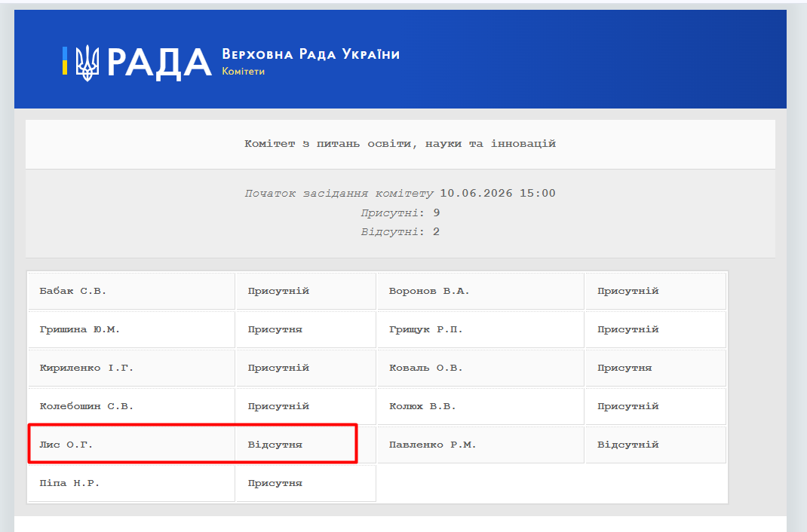The height and width of the screenshot is (532, 807).
Task: Select the name cell Гришина Ю.М.
Action: [x=132, y=329]
